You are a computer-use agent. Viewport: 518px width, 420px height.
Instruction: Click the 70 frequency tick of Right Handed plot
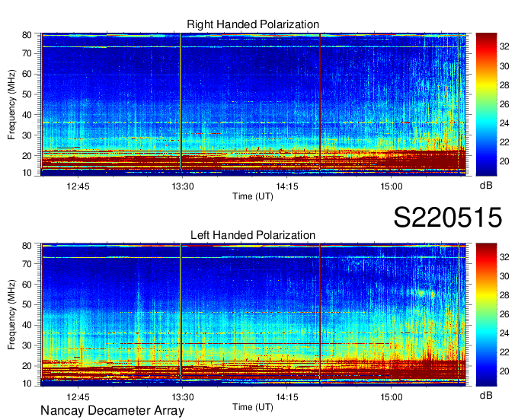coord(27,53)
